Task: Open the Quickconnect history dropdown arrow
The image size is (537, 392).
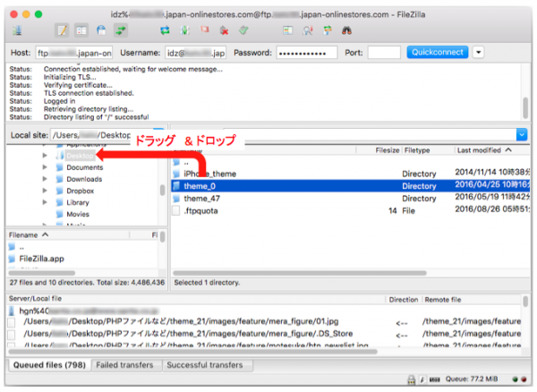Action: click(x=478, y=52)
